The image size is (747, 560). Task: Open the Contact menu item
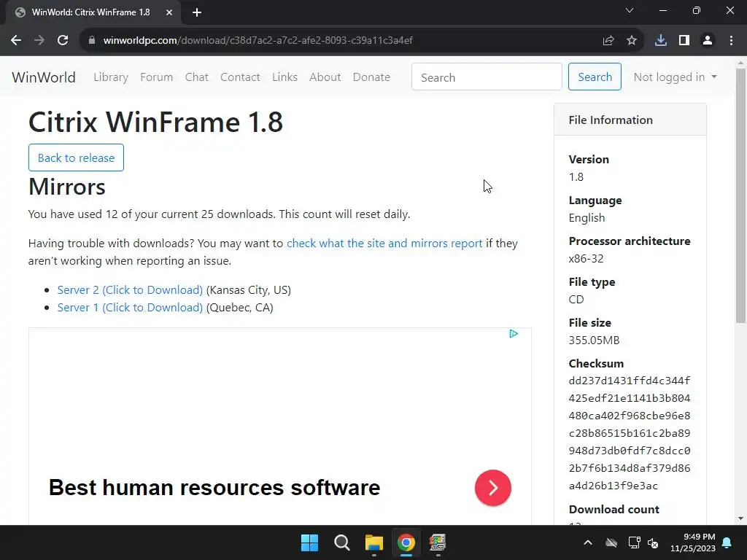tap(240, 77)
